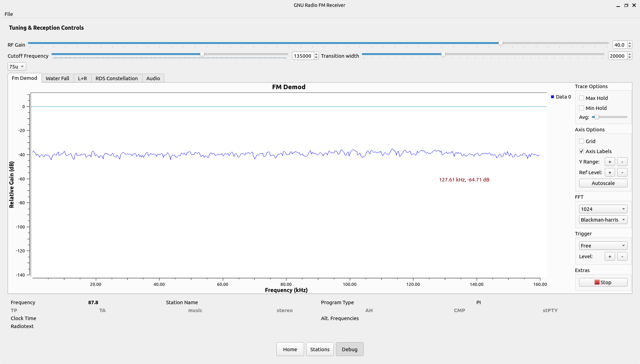Viewport: 640px width, 364px height.
Task: Click the Stations button
Action: point(320,349)
